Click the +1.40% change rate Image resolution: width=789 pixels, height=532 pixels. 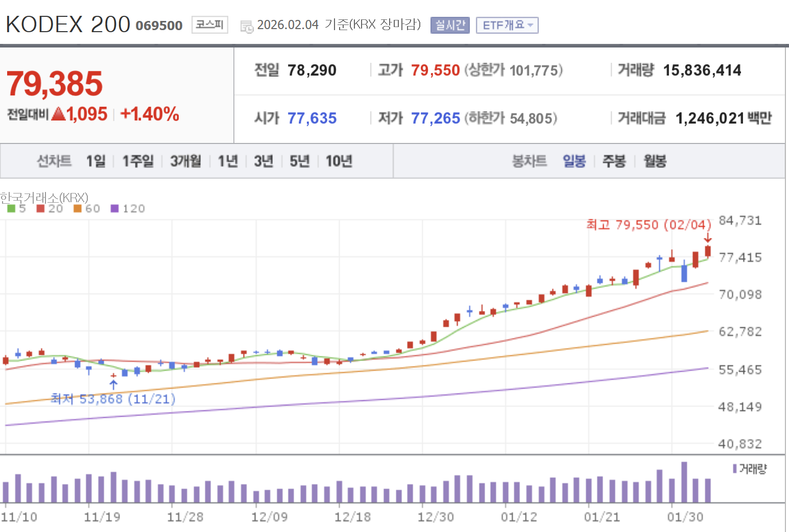[150, 114]
